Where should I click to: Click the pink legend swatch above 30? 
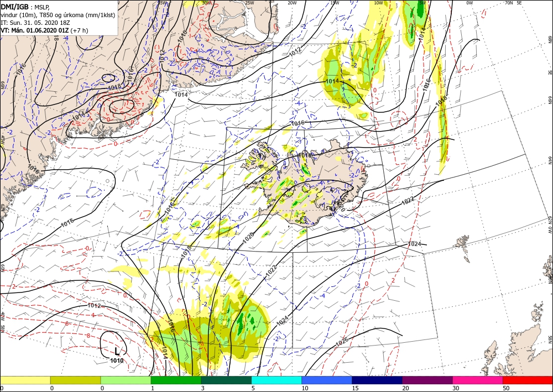pyautogui.click(x=478, y=380)
